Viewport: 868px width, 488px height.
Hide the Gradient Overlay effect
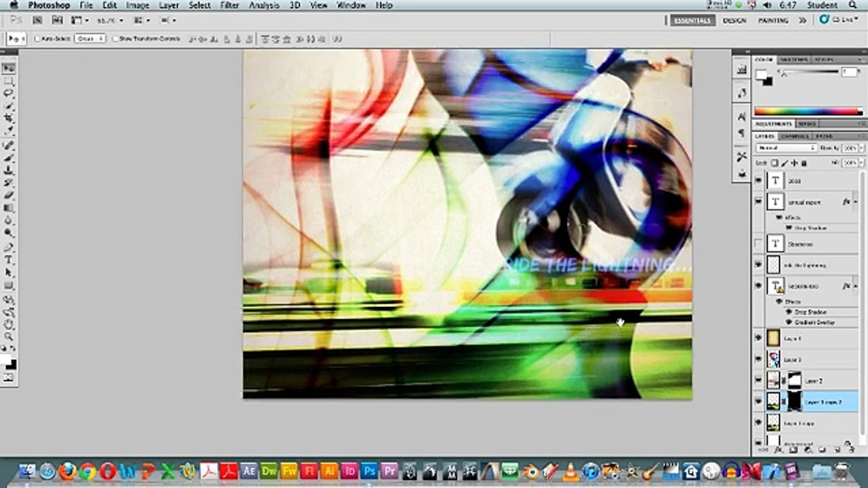tap(789, 322)
